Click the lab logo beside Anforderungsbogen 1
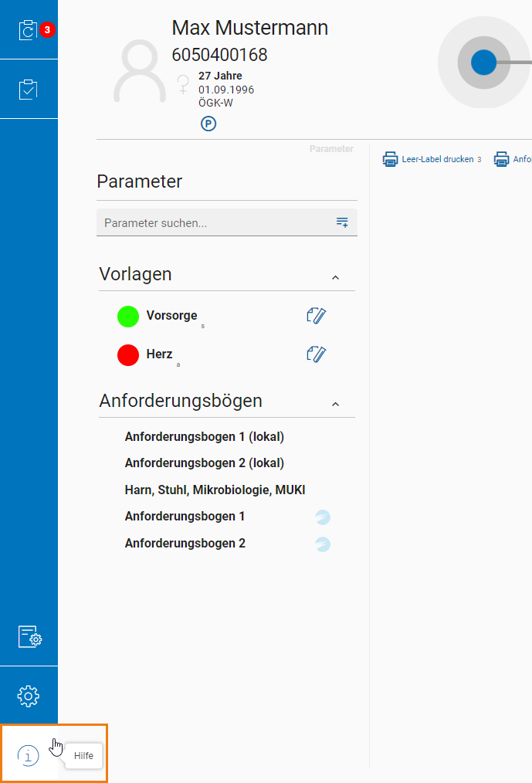 [x=323, y=517]
